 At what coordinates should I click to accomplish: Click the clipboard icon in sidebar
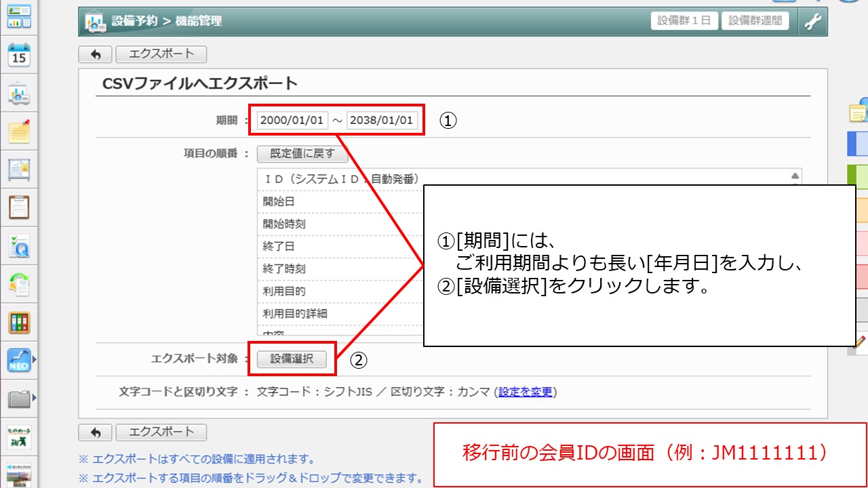19,207
